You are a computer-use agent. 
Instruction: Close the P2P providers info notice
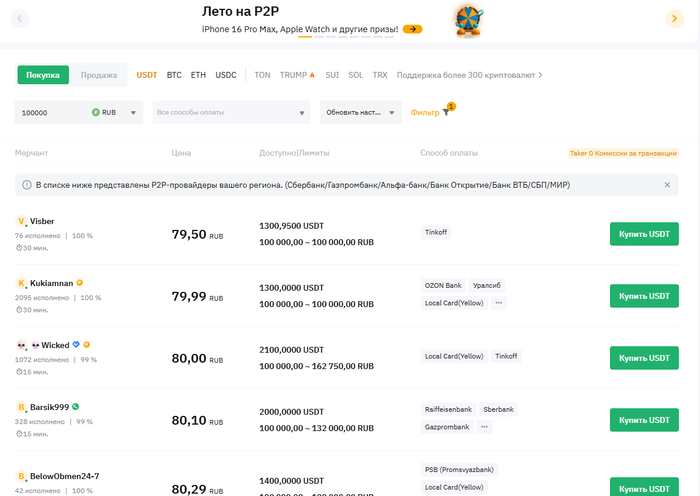[667, 185]
